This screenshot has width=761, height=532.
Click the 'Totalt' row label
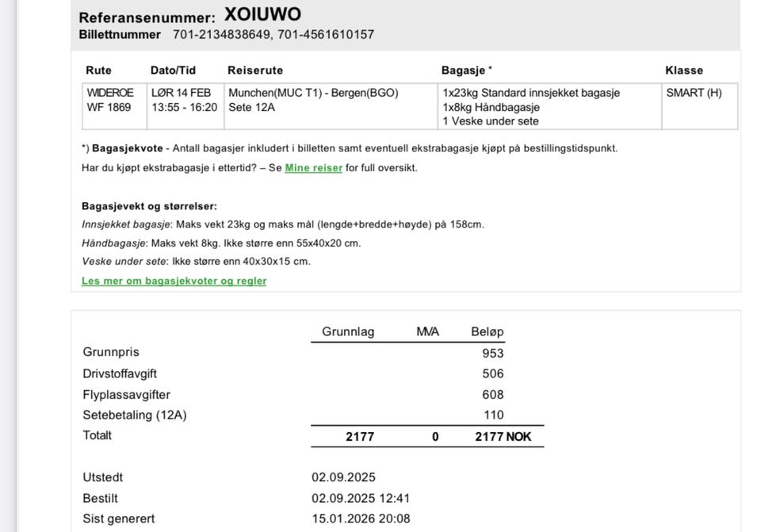click(x=97, y=435)
